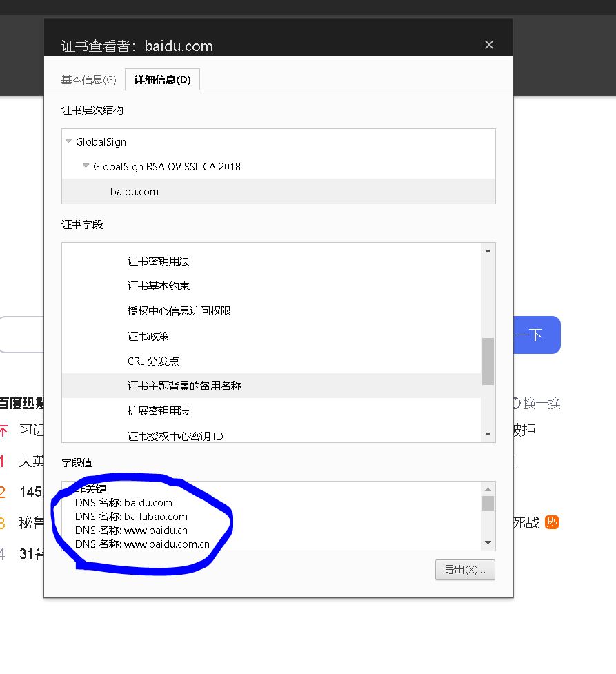Collapse the GlobalSign root node
Screen dimensions: 616x674
click(68, 141)
